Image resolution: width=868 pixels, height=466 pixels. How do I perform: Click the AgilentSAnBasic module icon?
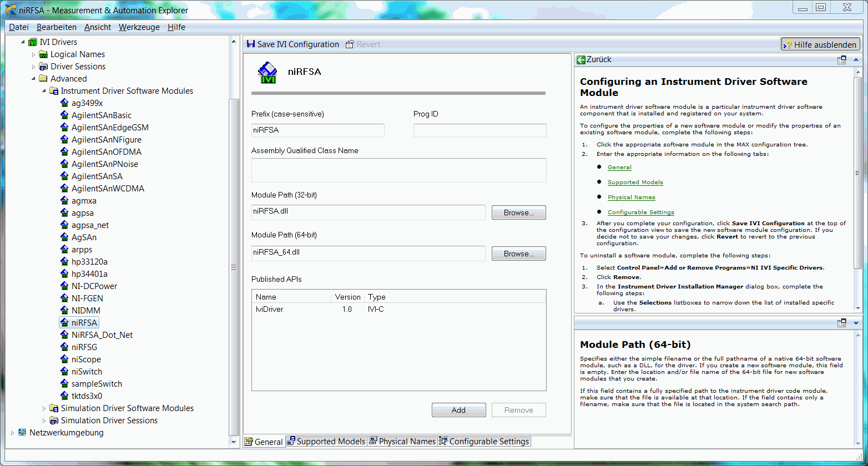tap(64, 115)
